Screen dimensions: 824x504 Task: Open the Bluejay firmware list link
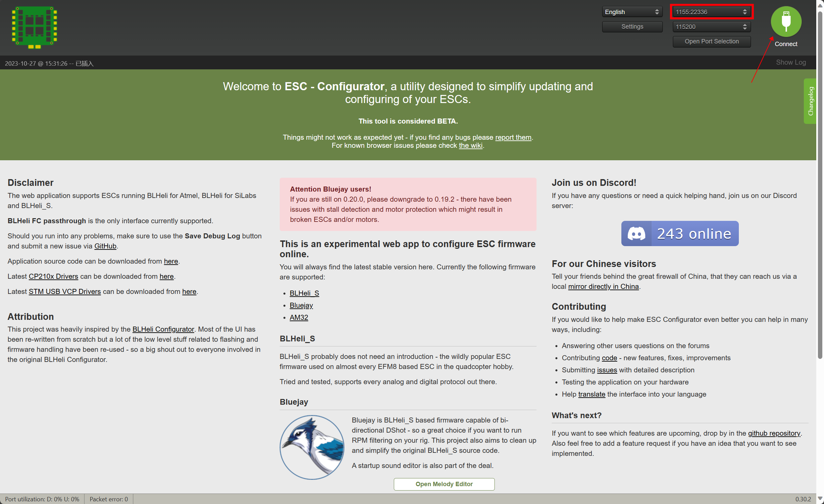click(301, 305)
